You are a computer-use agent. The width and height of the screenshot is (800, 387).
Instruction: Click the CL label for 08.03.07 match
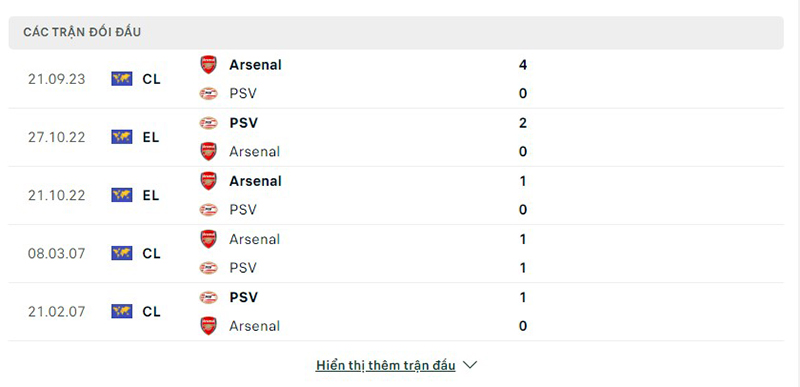(x=151, y=254)
